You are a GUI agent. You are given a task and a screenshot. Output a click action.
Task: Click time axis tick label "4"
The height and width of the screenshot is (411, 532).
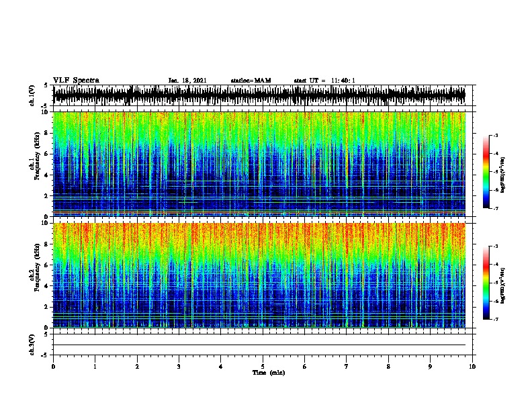pos(221,367)
